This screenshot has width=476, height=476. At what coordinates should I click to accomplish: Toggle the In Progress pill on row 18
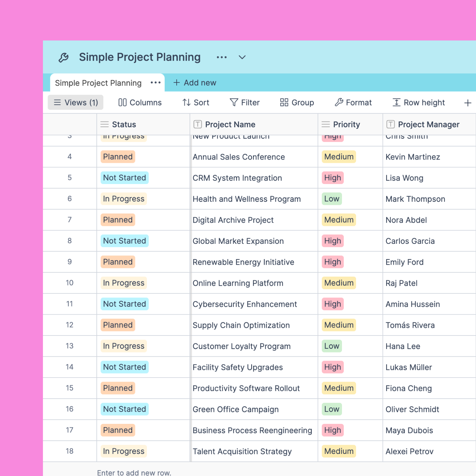tap(123, 451)
